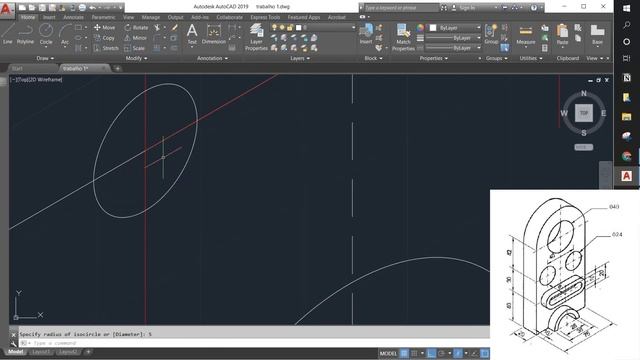Open the viewport controls label
This screenshot has width=640, height=360.
(36, 80)
